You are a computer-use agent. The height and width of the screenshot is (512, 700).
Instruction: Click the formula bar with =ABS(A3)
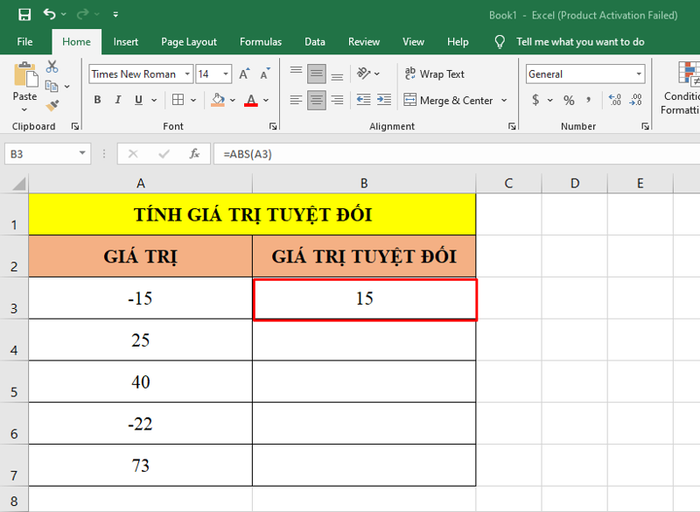point(457,154)
